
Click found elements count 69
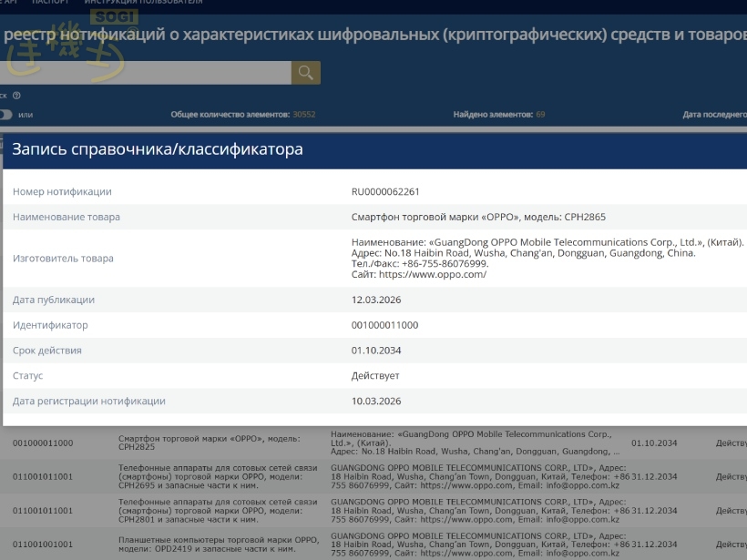[x=540, y=115]
